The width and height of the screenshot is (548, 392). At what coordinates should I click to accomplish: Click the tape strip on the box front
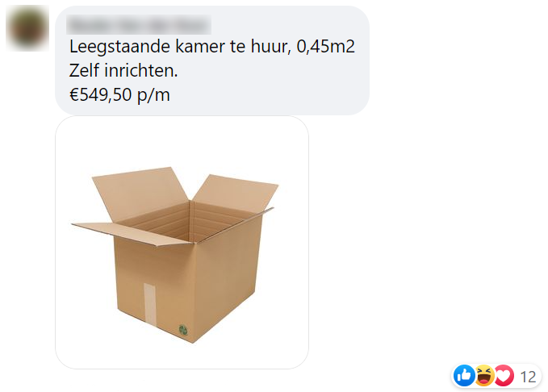(x=150, y=304)
